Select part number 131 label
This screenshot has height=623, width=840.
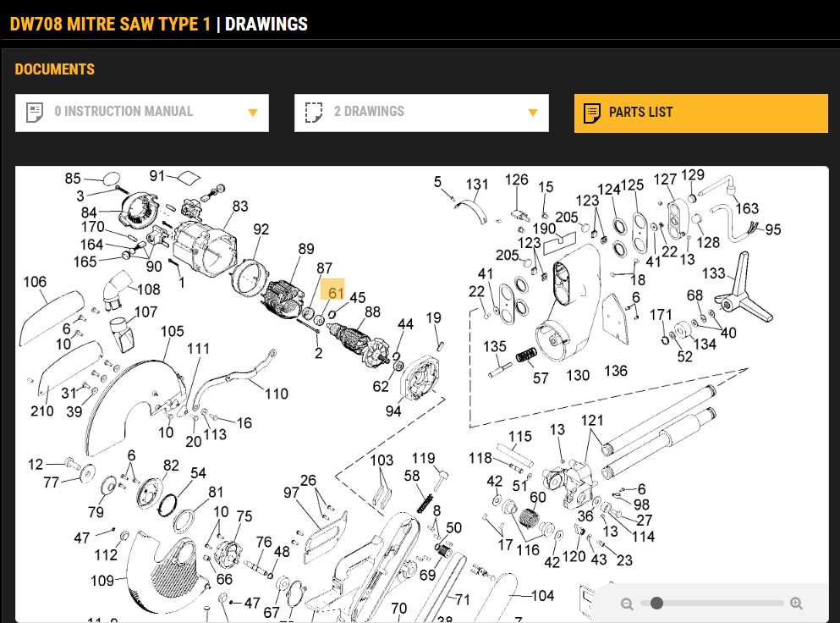pos(477,185)
